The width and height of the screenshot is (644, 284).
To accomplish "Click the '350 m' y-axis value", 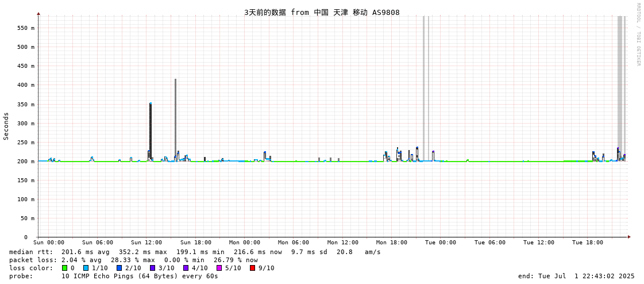I will 26,105.
